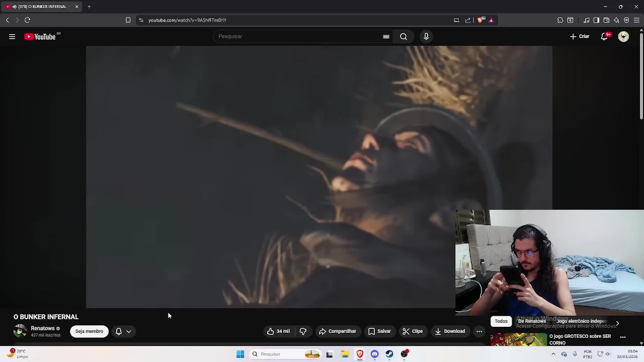Open the YouTube hamburger guide menu
This screenshot has width=644, height=362.
point(12,36)
